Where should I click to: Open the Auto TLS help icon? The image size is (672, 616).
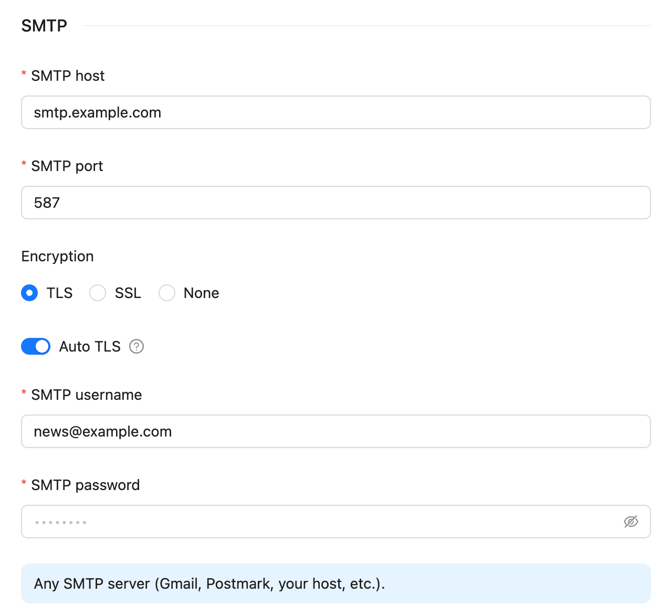tap(136, 346)
